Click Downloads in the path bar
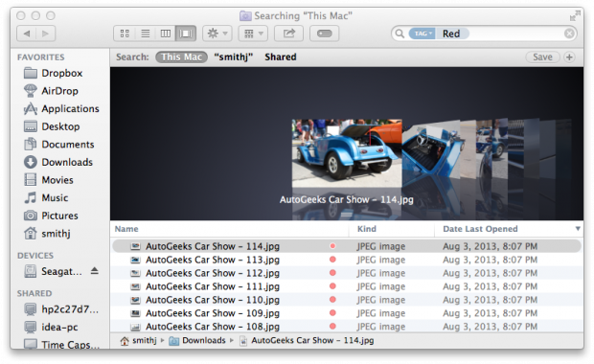This screenshot has height=364, width=594. tap(197, 340)
